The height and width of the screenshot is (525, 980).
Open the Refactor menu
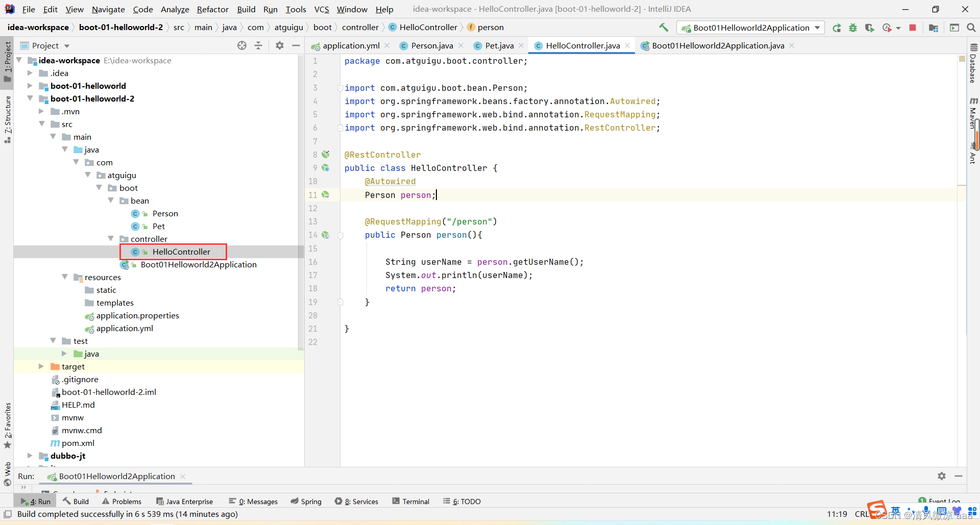(213, 9)
